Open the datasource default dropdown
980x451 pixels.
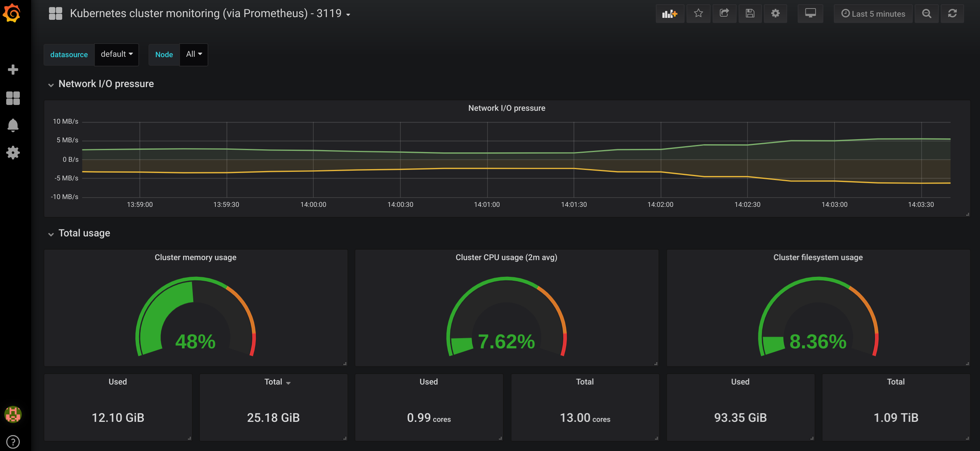pyautogui.click(x=117, y=54)
